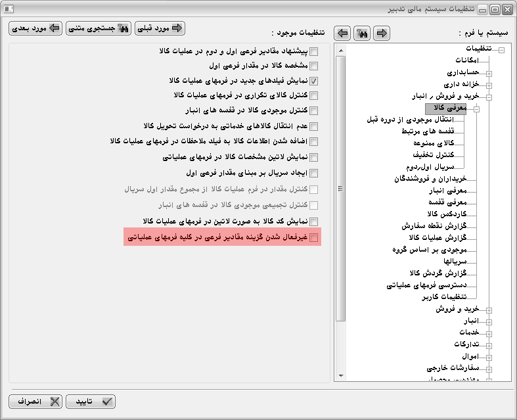Expand the 'سفارشات خارجی' tree node
This screenshot has height=420, width=517.
tap(489, 369)
